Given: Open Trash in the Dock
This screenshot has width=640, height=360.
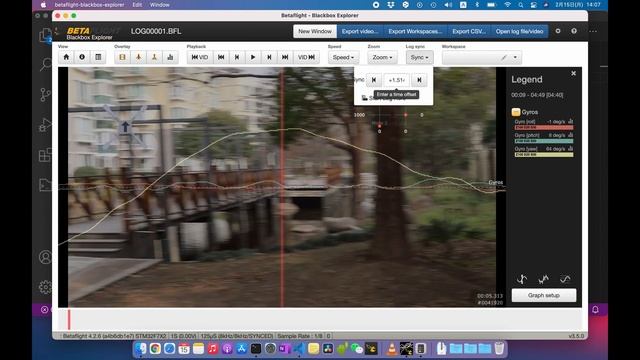Looking at the screenshot, I should coord(499,349).
